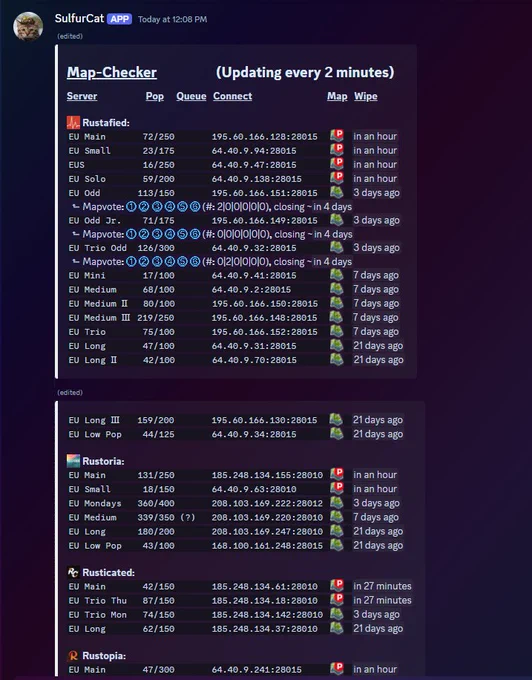The height and width of the screenshot is (680, 532).
Task: Open the Map-Checker title link
Action: [112, 72]
